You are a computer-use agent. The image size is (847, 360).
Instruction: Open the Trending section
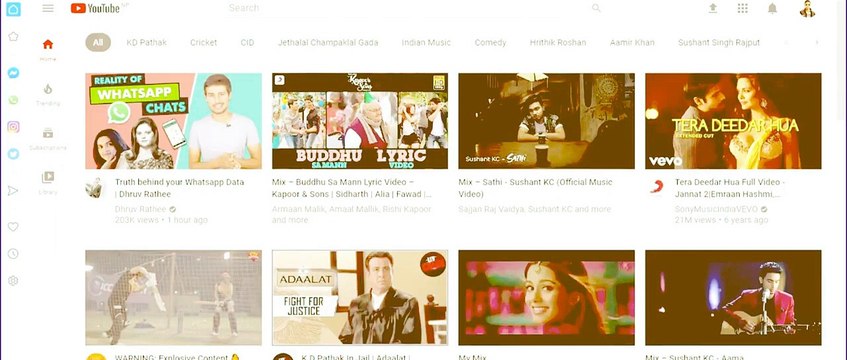(x=48, y=94)
